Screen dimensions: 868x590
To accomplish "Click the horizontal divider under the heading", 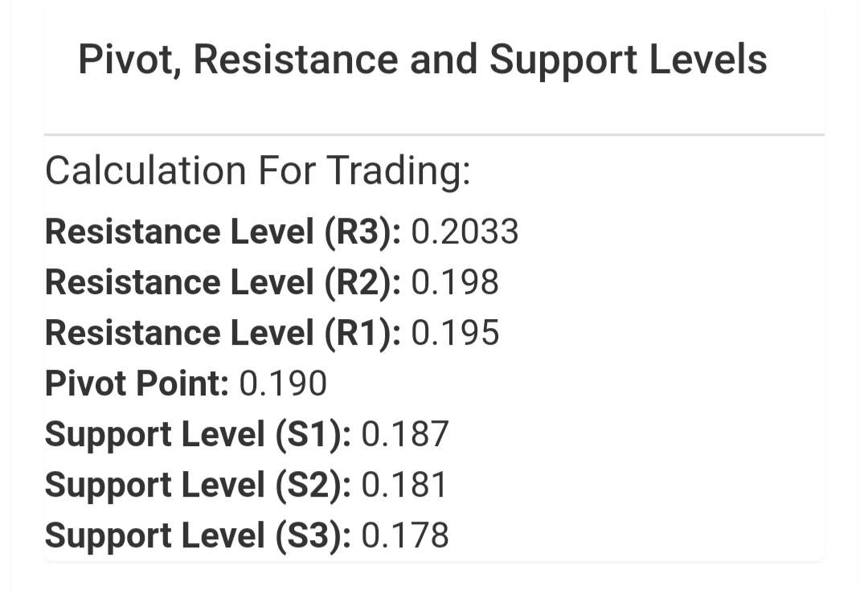I will tap(434, 134).
